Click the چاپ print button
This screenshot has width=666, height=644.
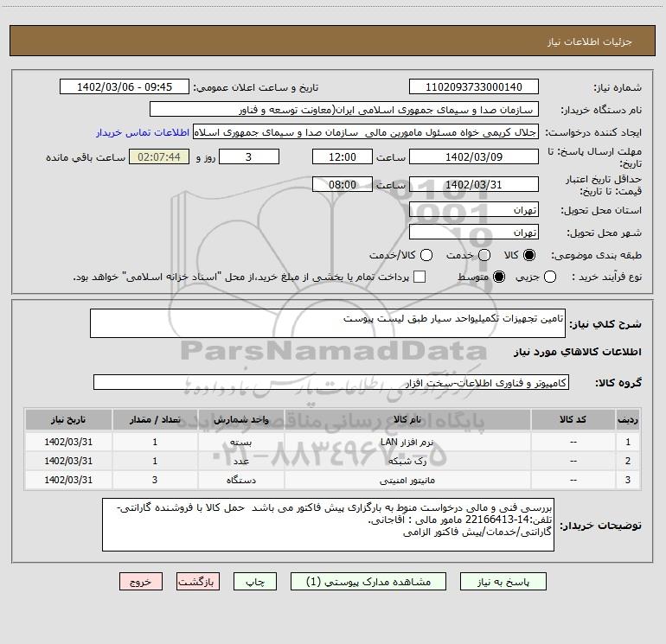255,582
